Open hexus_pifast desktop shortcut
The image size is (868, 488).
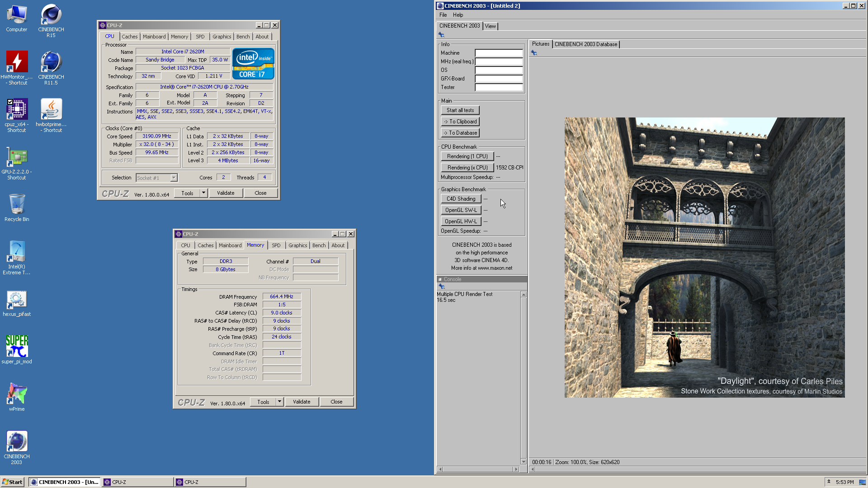[x=17, y=303]
